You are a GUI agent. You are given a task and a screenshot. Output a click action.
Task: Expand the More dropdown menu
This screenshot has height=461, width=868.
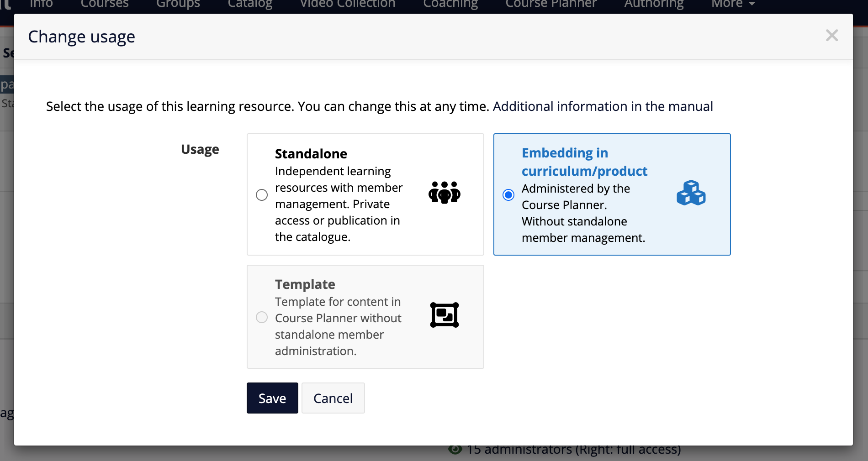click(732, 4)
